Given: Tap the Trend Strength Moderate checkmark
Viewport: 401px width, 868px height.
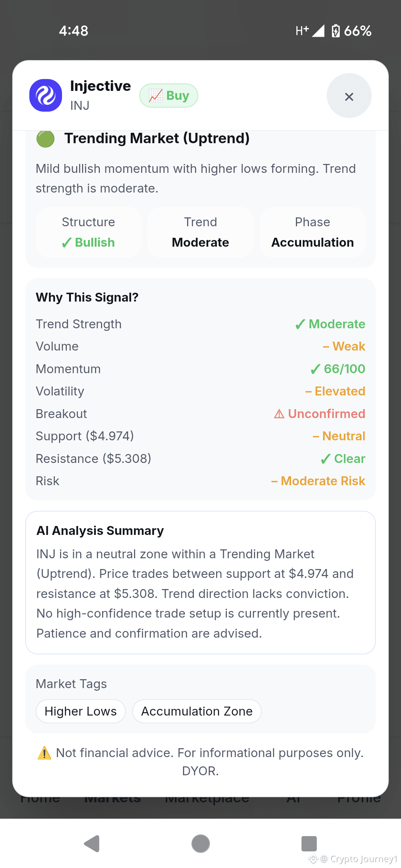Looking at the screenshot, I should (300, 324).
